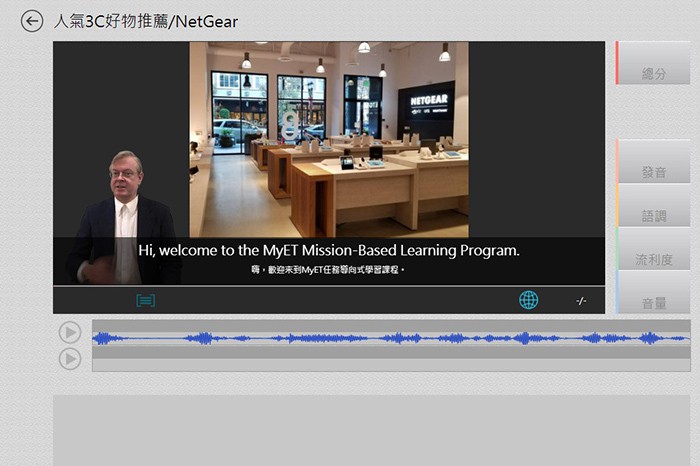Click the Chinese translation subtitle line

tap(328, 270)
